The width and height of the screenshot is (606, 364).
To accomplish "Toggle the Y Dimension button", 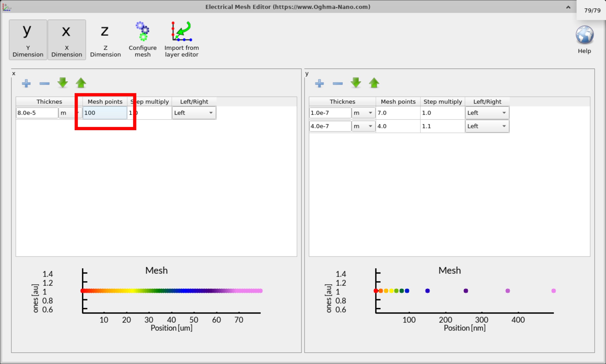I will click(28, 40).
